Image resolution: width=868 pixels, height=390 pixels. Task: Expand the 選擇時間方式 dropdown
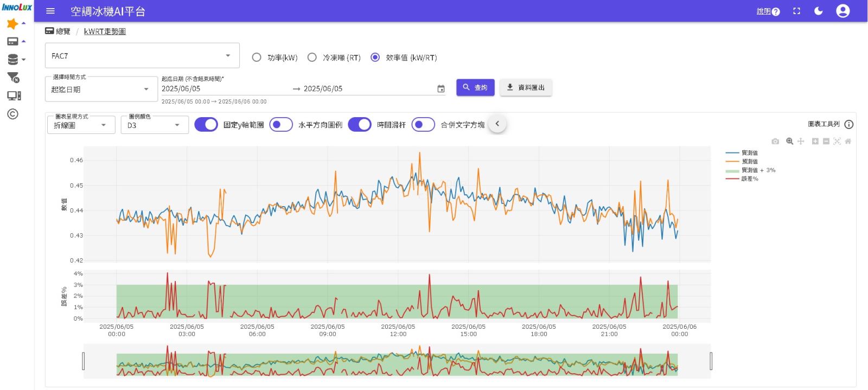pyautogui.click(x=101, y=89)
